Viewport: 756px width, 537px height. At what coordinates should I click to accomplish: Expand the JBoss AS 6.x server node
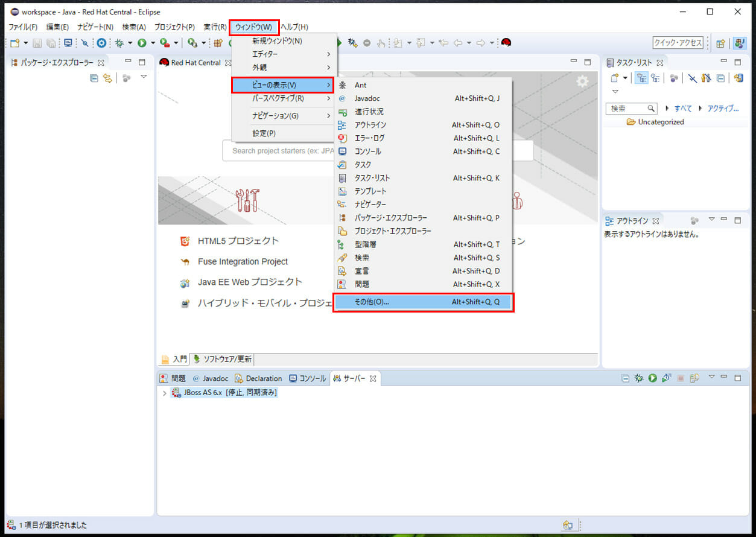click(x=165, y=393)
